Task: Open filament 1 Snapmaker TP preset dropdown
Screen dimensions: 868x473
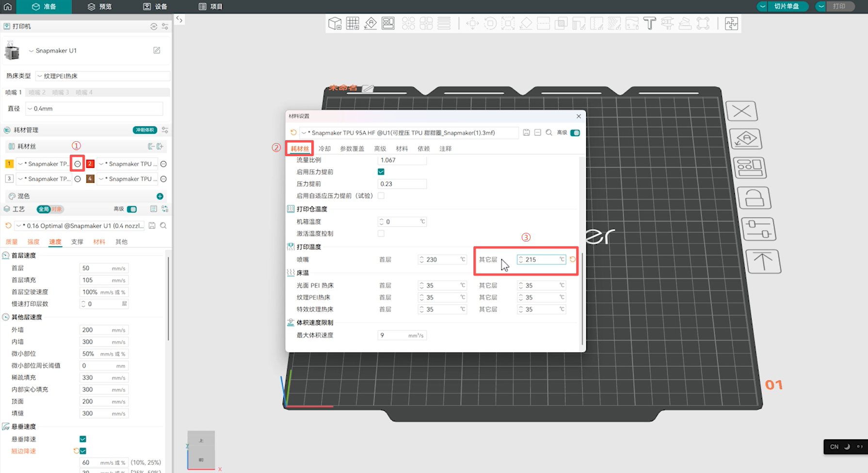Action: [44, 164]
